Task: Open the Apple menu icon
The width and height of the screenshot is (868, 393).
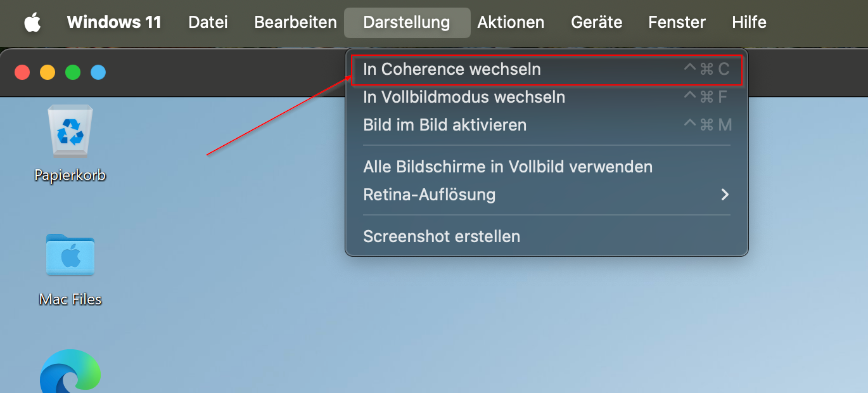Action: point(32,22)
